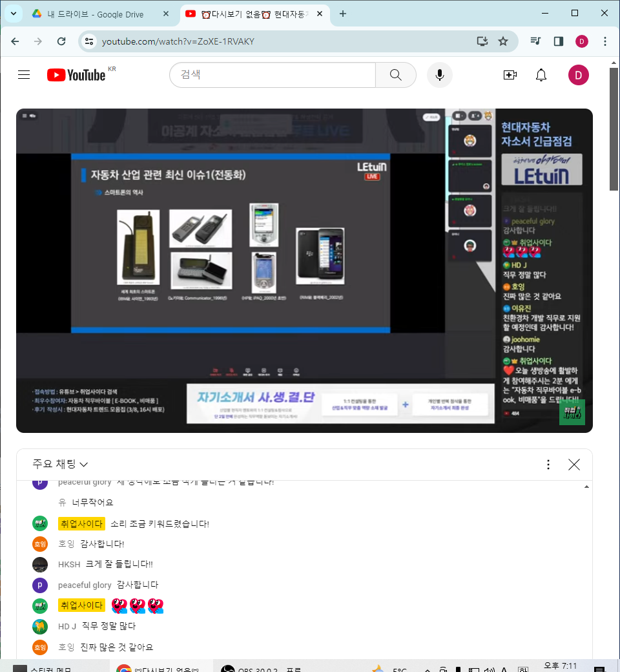Image resolution: width=620 pixels, height=672 pixels.
Task: Click the HKSH chat avatar
Action: click(x=40, y=565)
